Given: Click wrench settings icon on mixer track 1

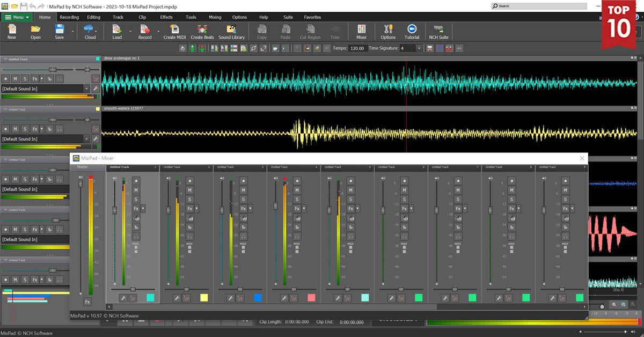Looking at the screenshot, I should tap(123, 298).
